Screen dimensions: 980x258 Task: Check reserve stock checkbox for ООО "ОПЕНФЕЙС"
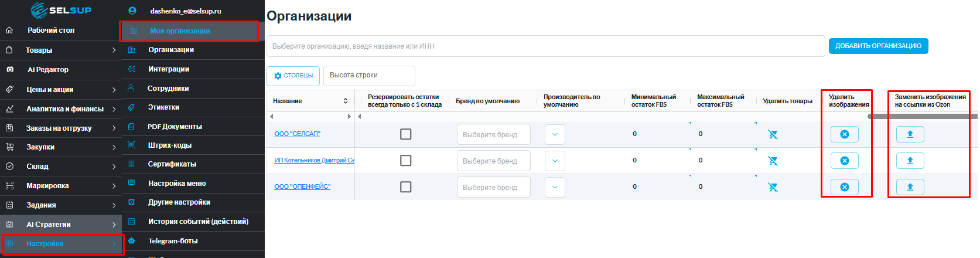(x=405, y=187)
